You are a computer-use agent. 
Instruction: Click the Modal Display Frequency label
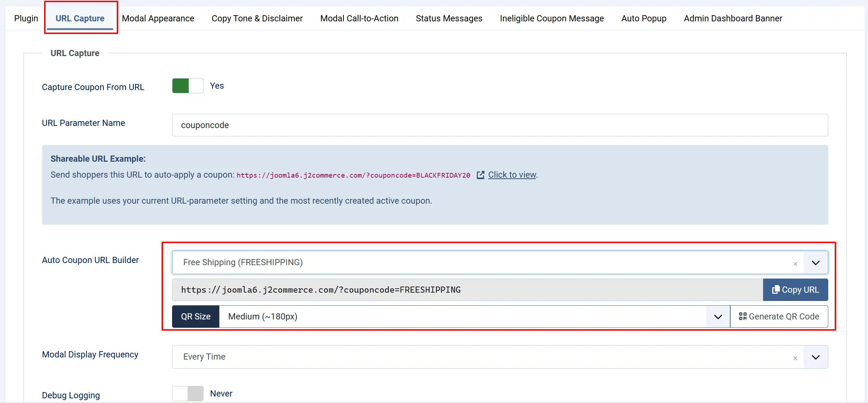[90, 355]
